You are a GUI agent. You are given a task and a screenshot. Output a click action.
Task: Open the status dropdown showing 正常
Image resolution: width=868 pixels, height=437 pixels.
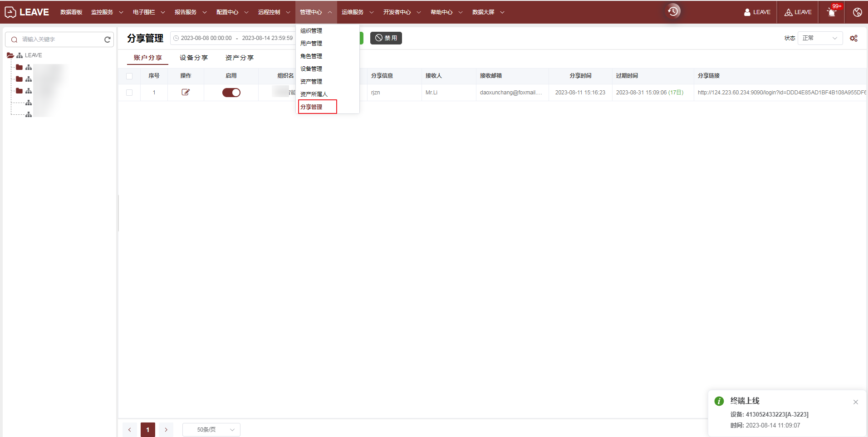coord(819,38)
